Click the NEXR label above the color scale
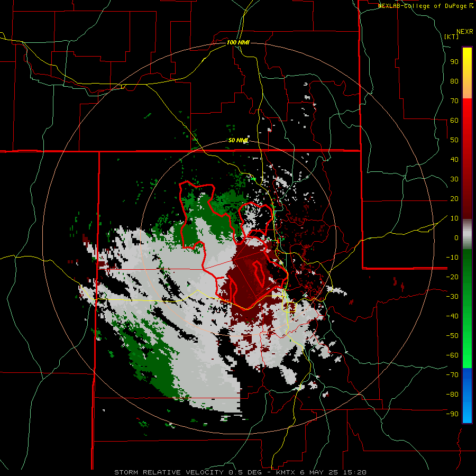 (465, 32)
